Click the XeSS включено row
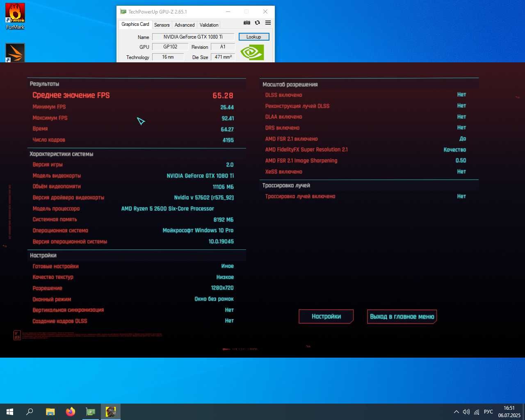This screenshot has height=420, width=525. 365,172
